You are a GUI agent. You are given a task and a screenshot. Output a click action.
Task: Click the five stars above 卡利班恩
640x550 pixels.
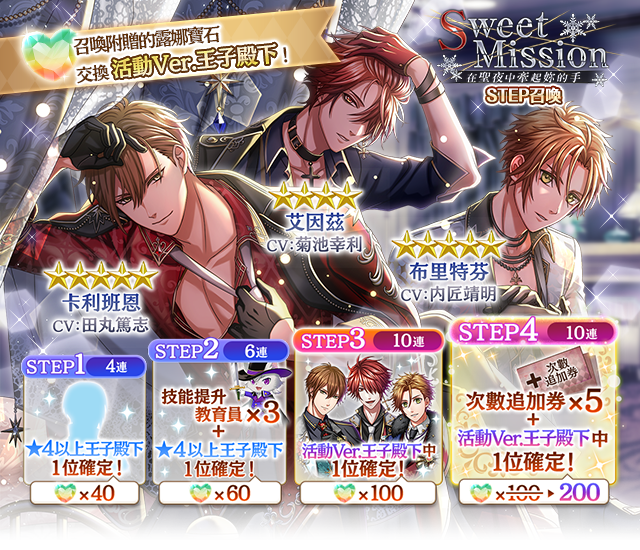pyautogui.click(x=101, y=275)
